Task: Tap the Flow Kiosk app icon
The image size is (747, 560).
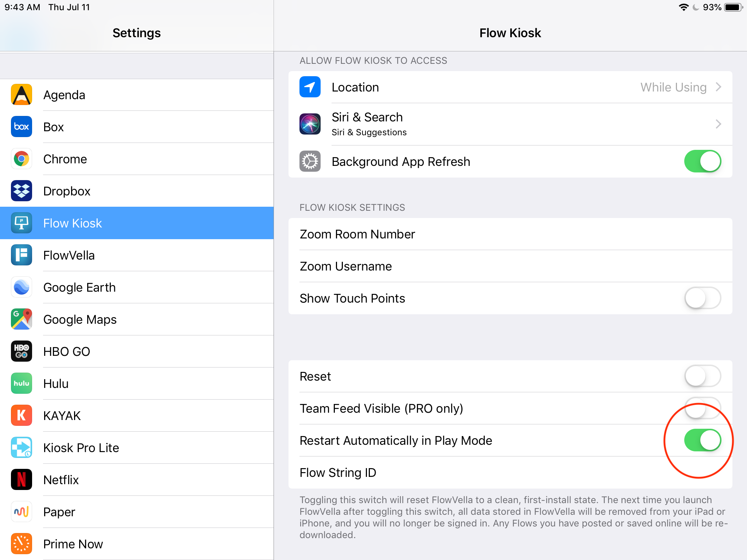Action: [x=22, y=223]
